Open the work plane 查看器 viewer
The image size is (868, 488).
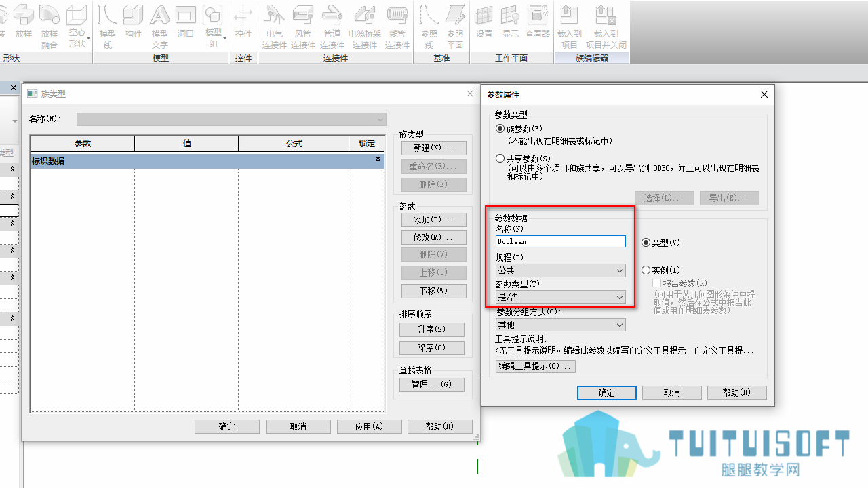coord(538,20)
